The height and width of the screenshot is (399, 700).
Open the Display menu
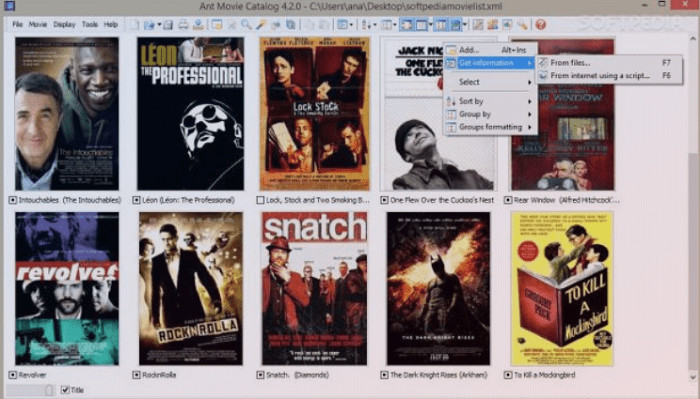point(64,25)
